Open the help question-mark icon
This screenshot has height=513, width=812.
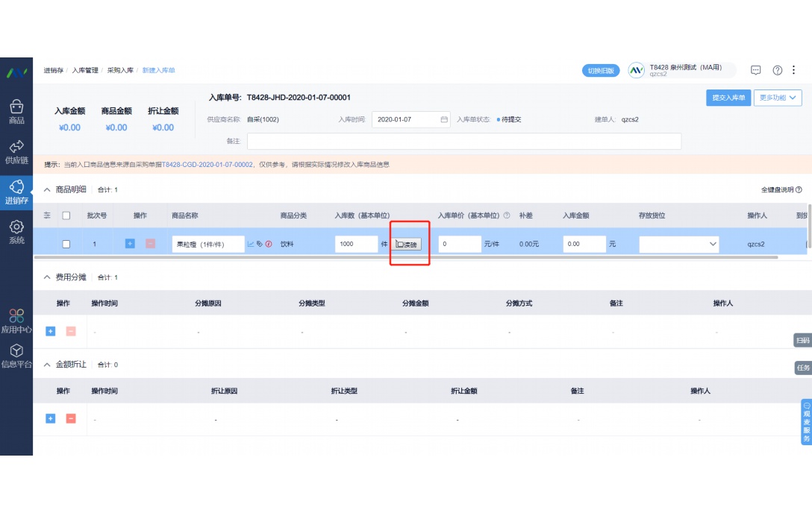click(x=775, y=70)
